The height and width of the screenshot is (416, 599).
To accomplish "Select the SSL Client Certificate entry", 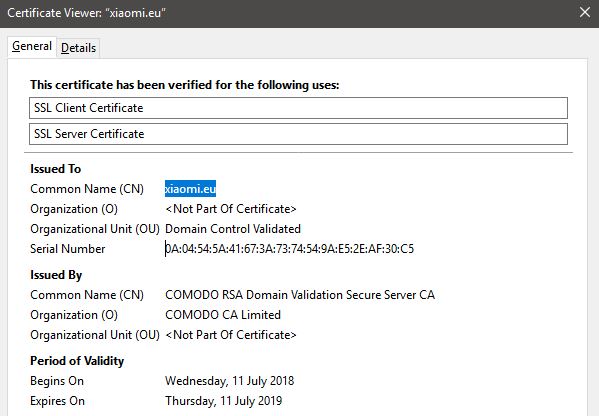I will click(x=298, y=108).
